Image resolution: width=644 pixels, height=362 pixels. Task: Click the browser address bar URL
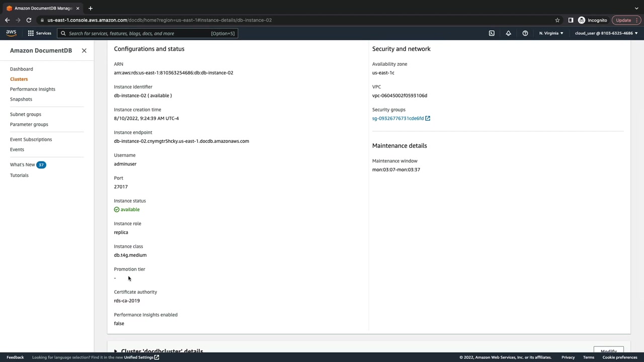(x=159, y=20)
